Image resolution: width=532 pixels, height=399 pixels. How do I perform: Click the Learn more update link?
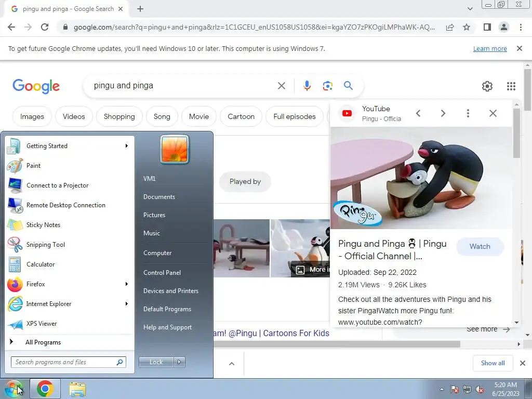490,49
